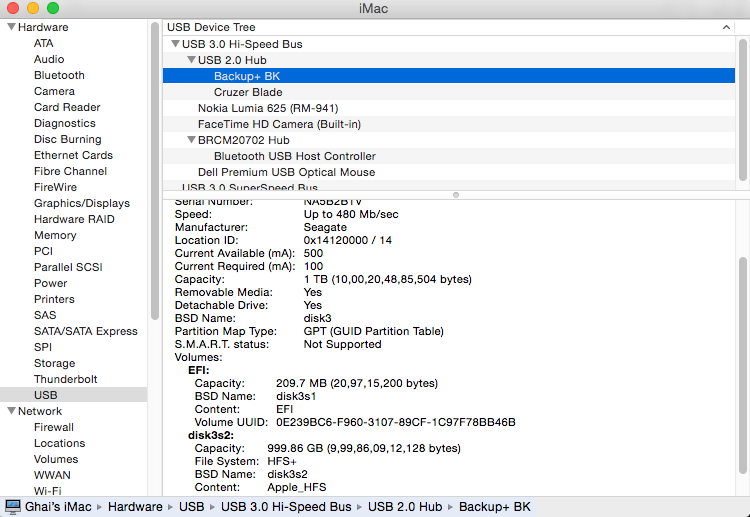750x517 pixels.
Task: Choose Parallel SCSI in the sidebar
Action: [68, 267]
